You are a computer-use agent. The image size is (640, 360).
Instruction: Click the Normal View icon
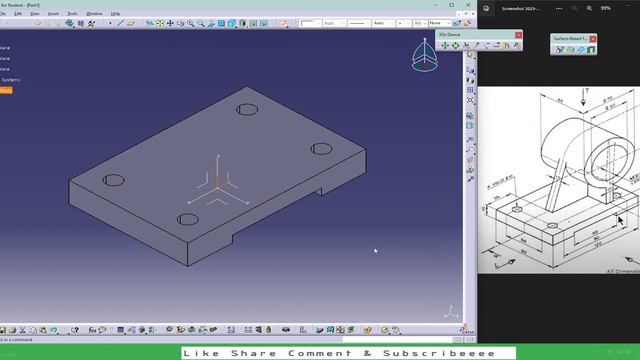(211, 24)
